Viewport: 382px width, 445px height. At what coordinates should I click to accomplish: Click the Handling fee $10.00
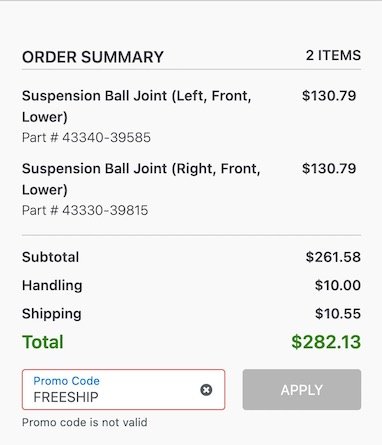(x=338, y=285)
